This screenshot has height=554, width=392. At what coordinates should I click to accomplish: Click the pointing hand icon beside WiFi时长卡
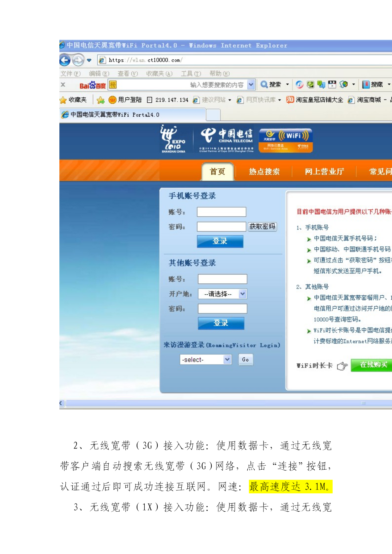coord(342,366)
